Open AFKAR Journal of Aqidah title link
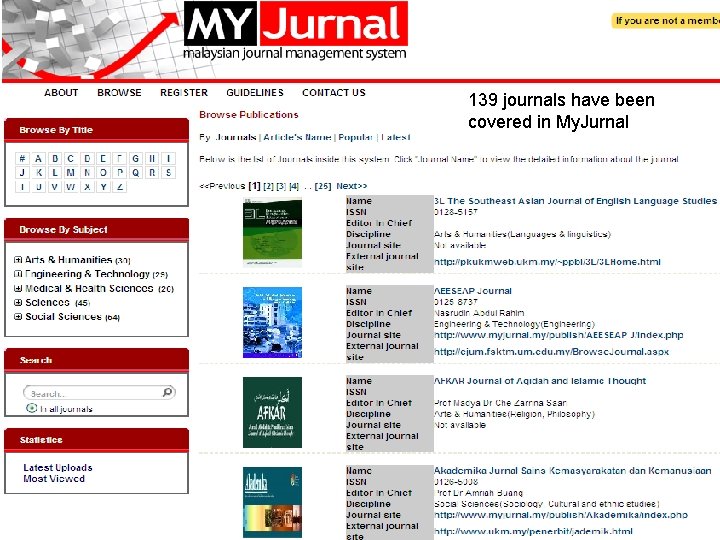Image resolution: width=720 pixels, height=540 pixels. pyautogui.click(x=540, y=381)
